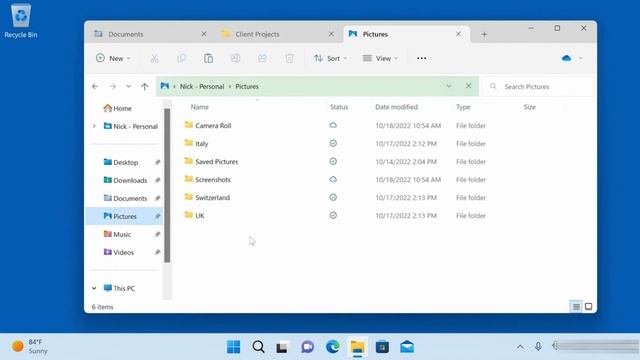Click the Search Pictures field
The height and width of the screenshot is (360, 640).
tap(538, 87)
